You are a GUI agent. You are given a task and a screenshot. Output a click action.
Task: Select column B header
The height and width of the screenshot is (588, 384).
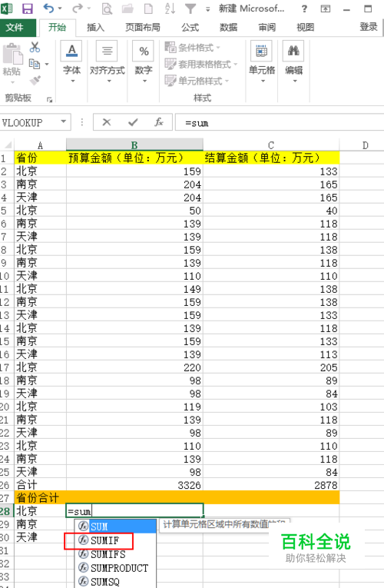pos(134,145)
